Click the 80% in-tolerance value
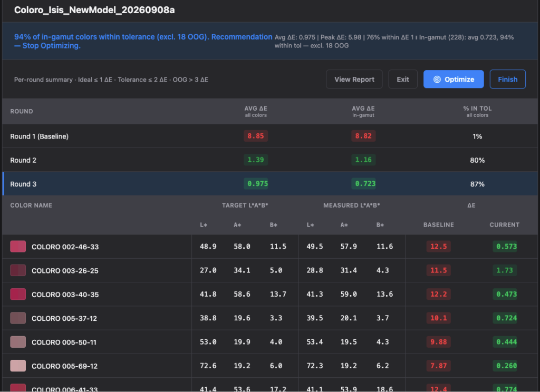540x392 pixels. (x=477, y=160)
